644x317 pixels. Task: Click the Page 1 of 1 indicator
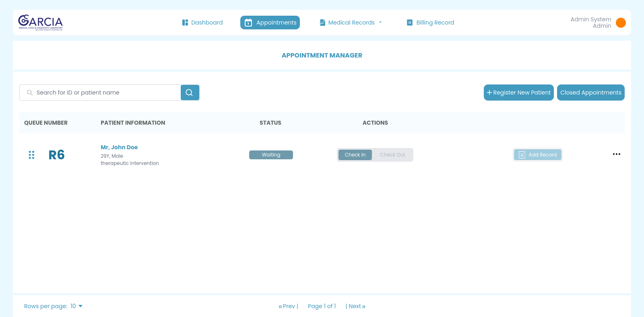click(x=322, y=306)
